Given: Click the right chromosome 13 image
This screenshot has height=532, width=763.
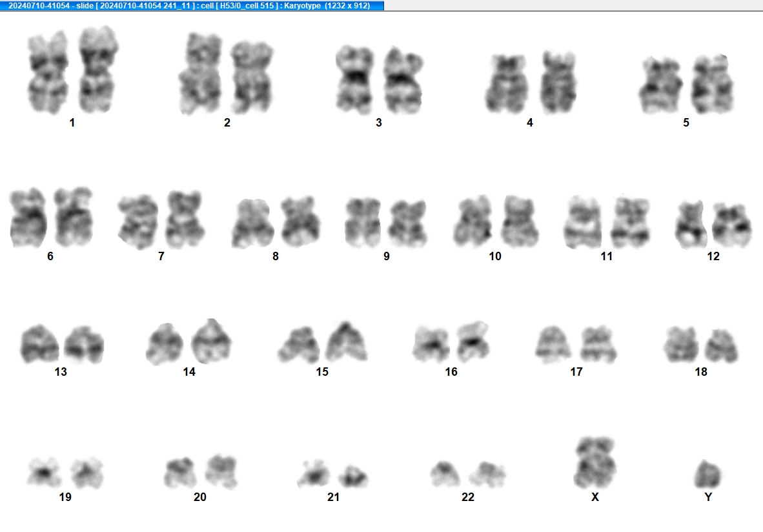Looking at the screenshot, I should (84, 345).
